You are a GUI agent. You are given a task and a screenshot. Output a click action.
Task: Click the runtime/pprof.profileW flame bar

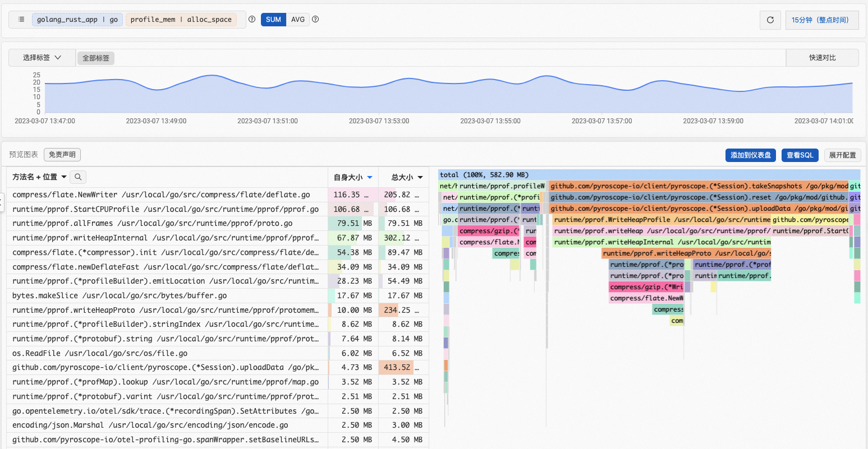pyautogui.click(x=502, y=186)
